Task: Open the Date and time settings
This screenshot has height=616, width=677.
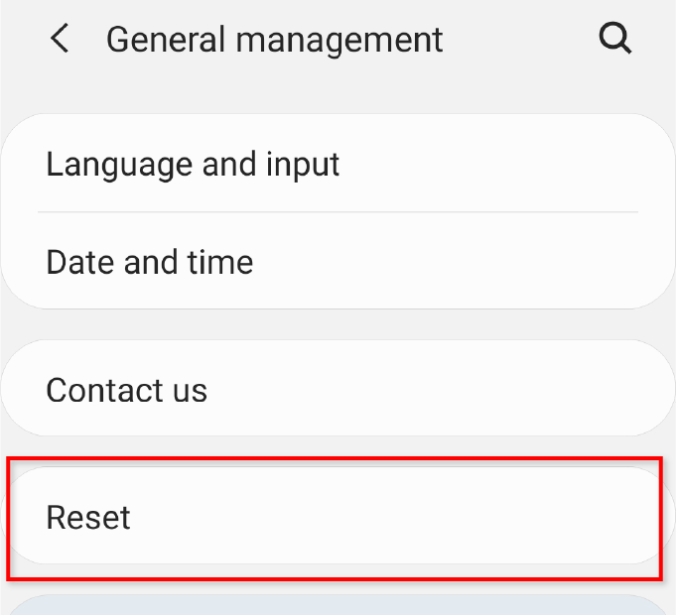Action: [338, 261]
